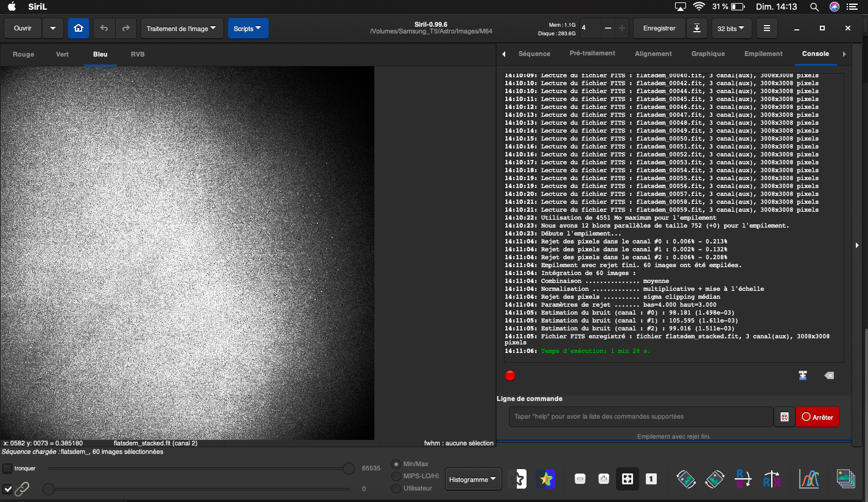Switch to the Alignement tab

pos(653,54)
